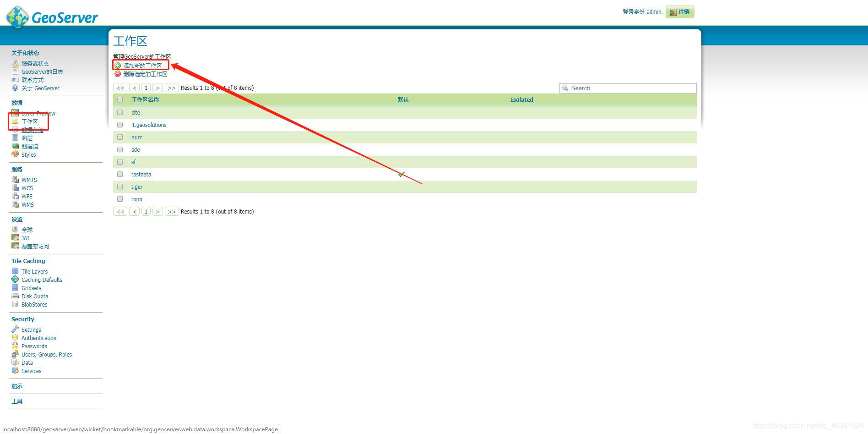The height and width of the screenshot is (434, 868).
Task: Click the workspace Search field
Action: pyautogui.click(x=628, y=88)
